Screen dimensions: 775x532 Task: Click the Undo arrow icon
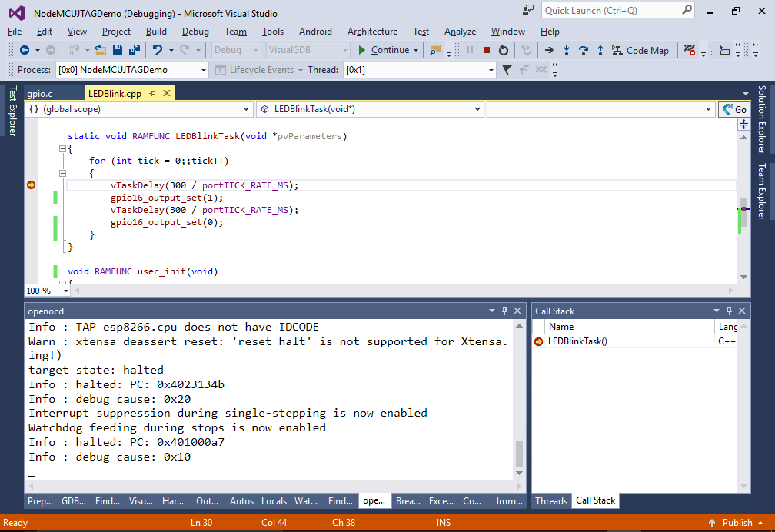point(157,50)
